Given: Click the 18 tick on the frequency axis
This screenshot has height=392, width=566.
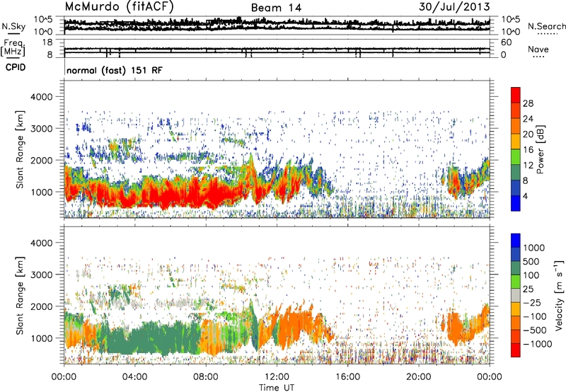Looking at the screenshot, I should click(x=47, y=42).
